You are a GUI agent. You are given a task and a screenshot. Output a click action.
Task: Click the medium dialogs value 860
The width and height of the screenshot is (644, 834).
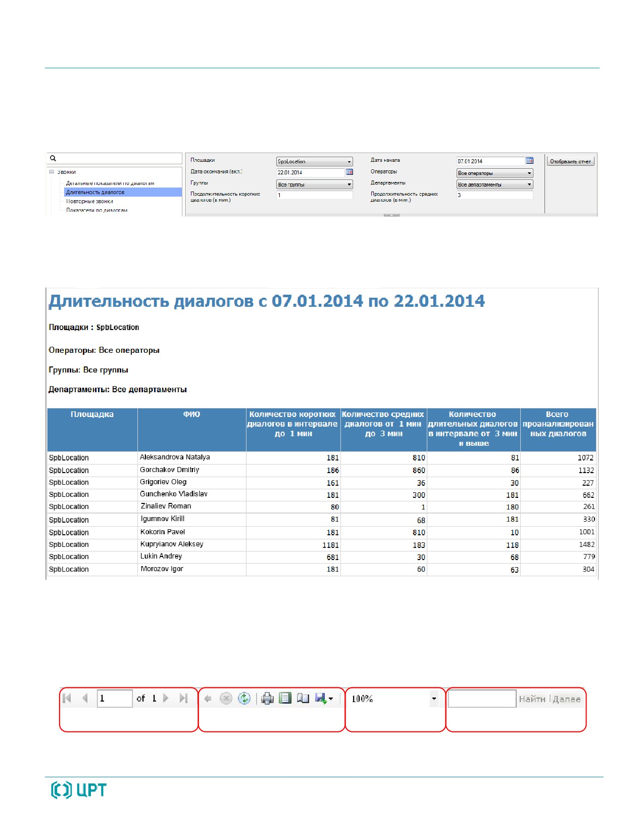pos(419,470)
